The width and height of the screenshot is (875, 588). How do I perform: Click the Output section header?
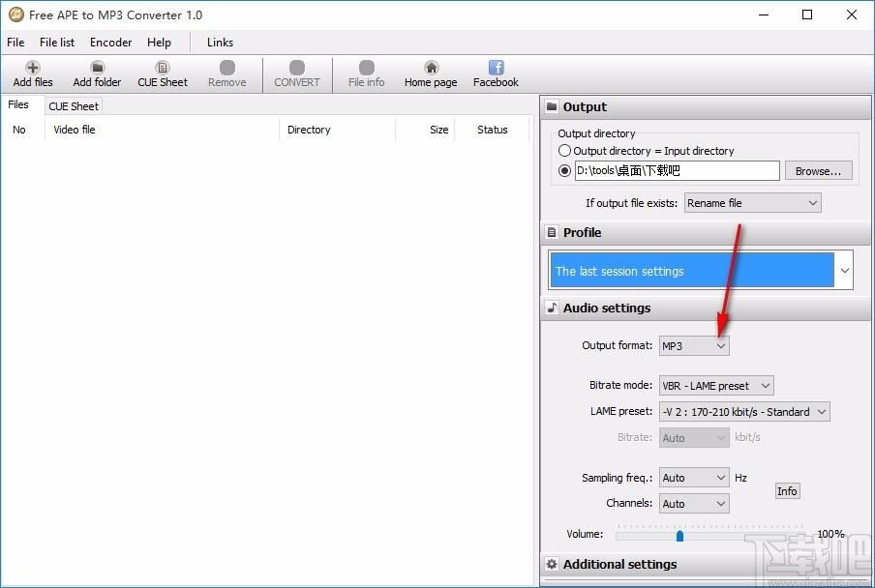[x=706, y=107]
